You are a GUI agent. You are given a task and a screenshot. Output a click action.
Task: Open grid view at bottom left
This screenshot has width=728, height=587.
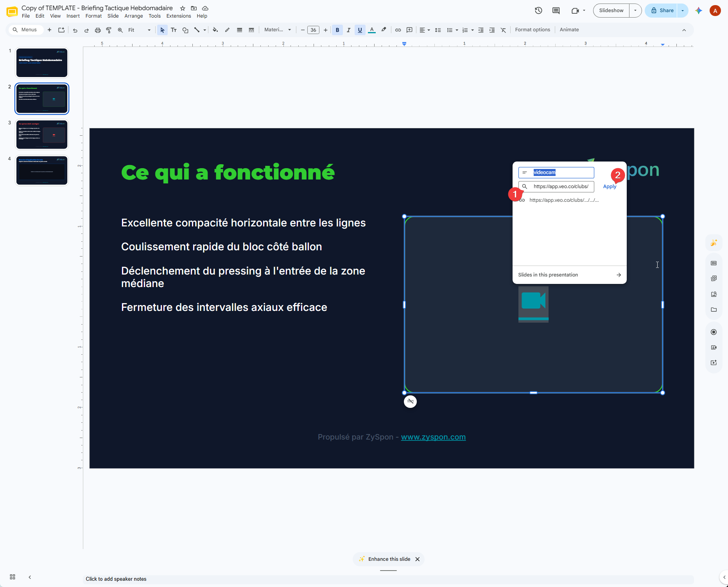click(13, 577)
